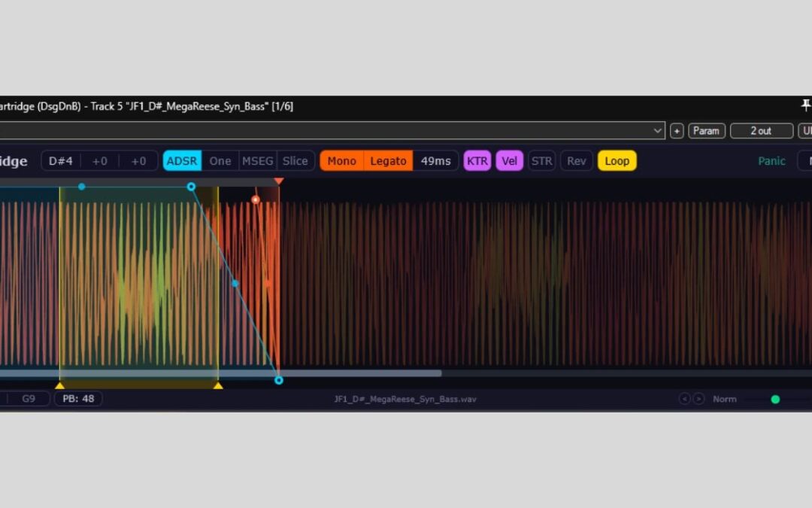
Task: Toggle the Mono voice mode
Action: [x=342, y=161]
